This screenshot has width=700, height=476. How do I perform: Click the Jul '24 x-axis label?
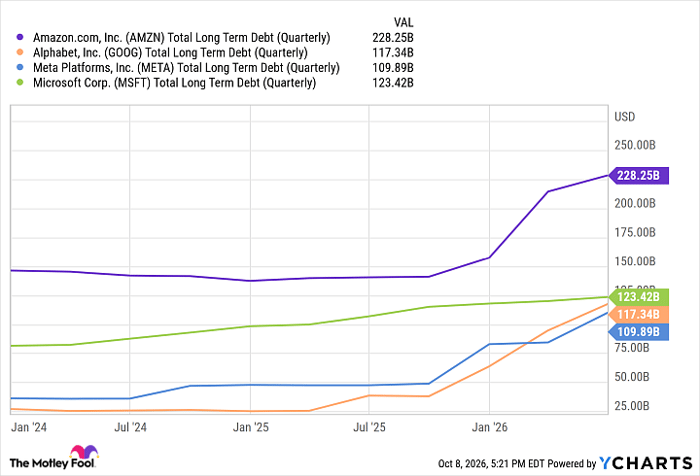(130, 427)
